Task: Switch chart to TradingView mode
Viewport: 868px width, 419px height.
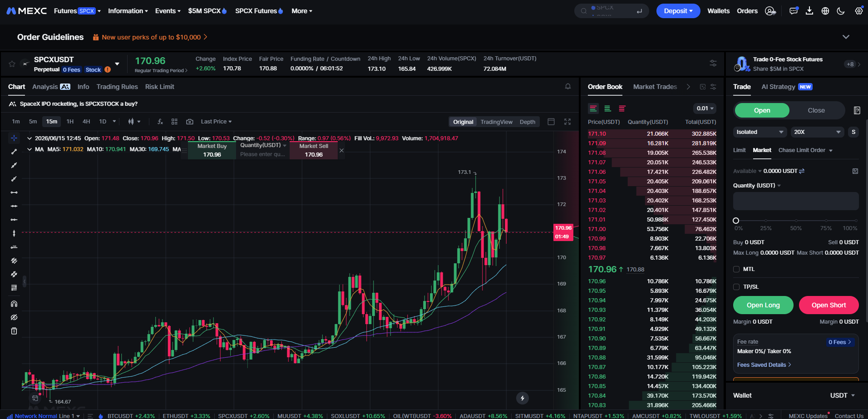Action: (497, 122)
